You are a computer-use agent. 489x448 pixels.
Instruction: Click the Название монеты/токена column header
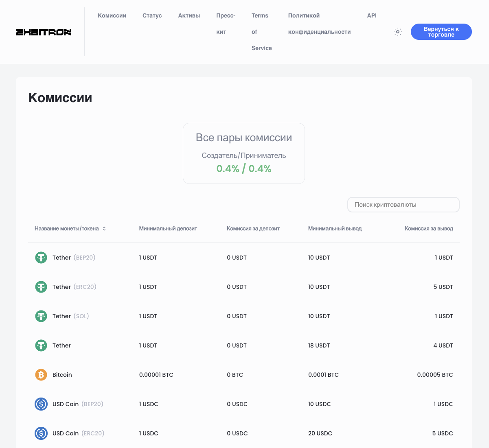[x=67, y=229]
